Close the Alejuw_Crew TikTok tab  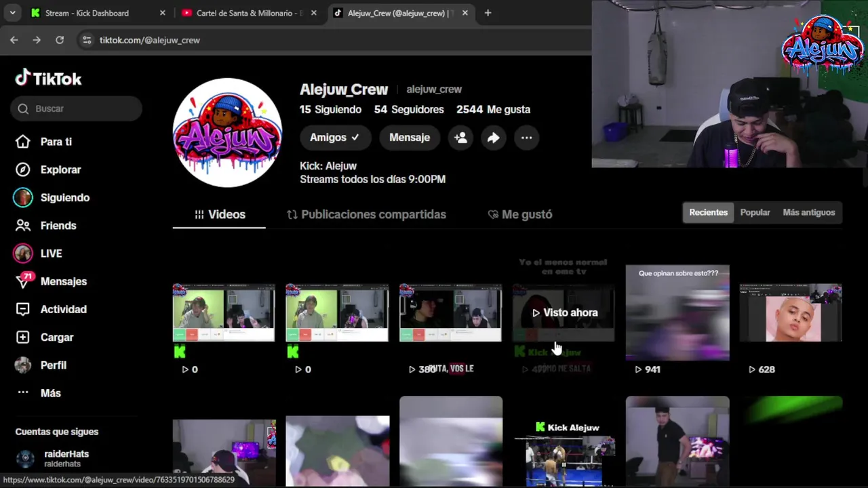click(465, 13)
